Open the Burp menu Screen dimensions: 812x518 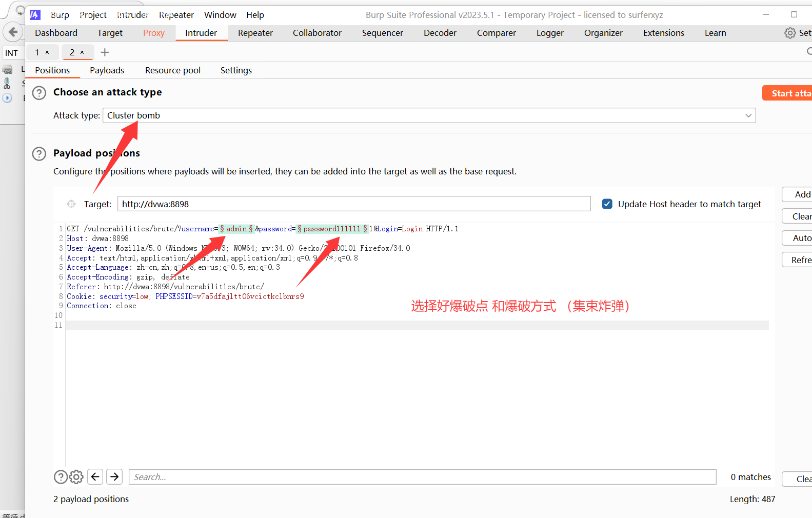(x=60, y=15)
